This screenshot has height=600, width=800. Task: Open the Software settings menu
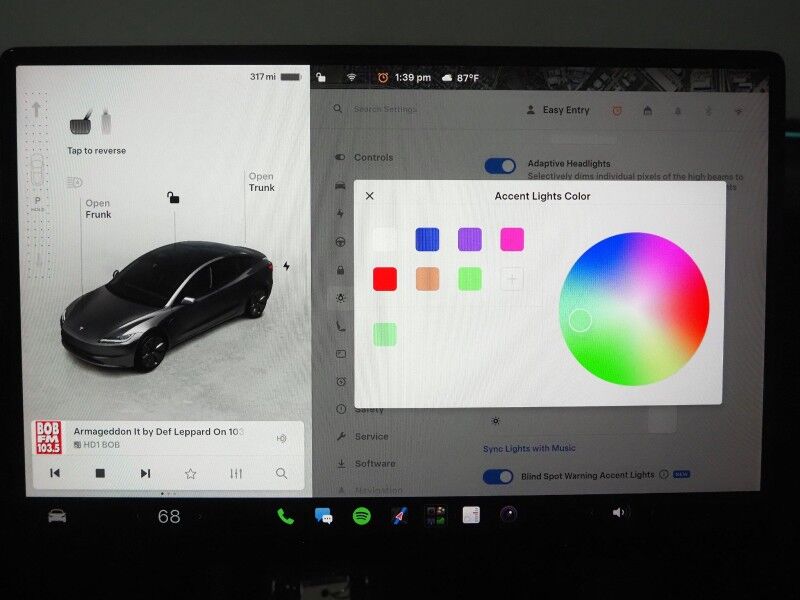pos(366,463)
